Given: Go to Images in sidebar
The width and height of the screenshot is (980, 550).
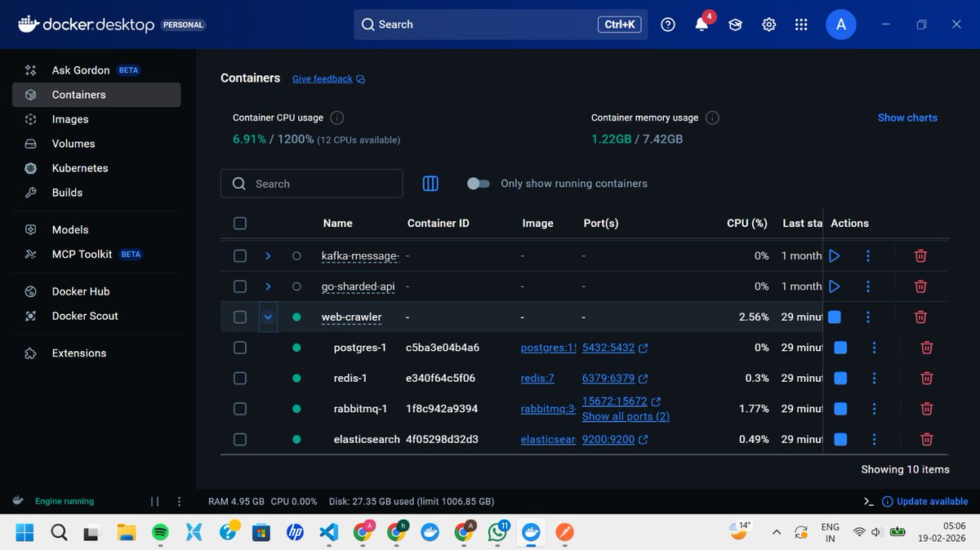Looking at the screenshot, I should pos(96,119).
